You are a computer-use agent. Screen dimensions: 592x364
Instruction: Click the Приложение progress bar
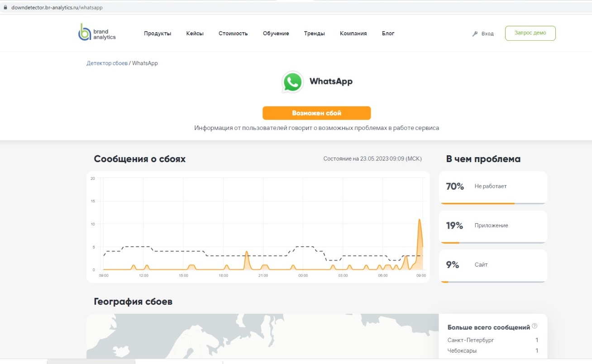click(x=493, y=243)
